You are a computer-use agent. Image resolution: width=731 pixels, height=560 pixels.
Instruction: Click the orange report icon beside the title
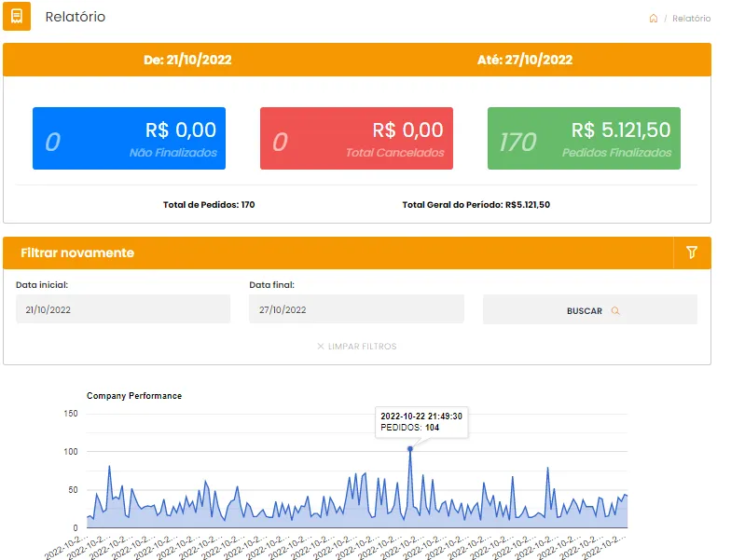click(x=17, y=17)
